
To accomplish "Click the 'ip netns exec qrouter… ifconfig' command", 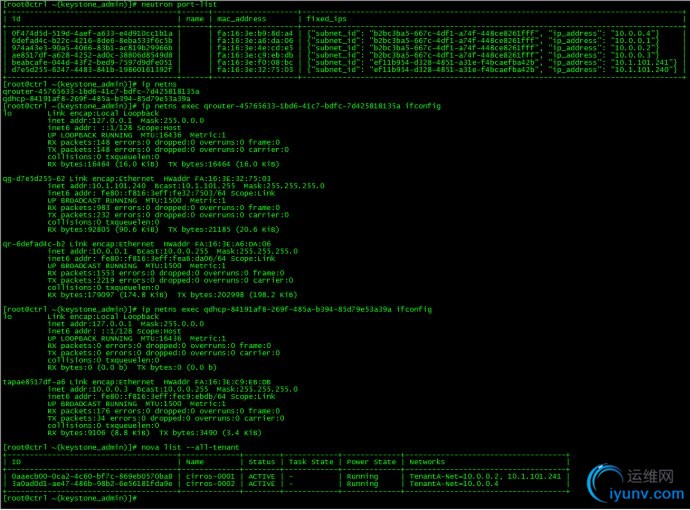I will click(290, 106).
